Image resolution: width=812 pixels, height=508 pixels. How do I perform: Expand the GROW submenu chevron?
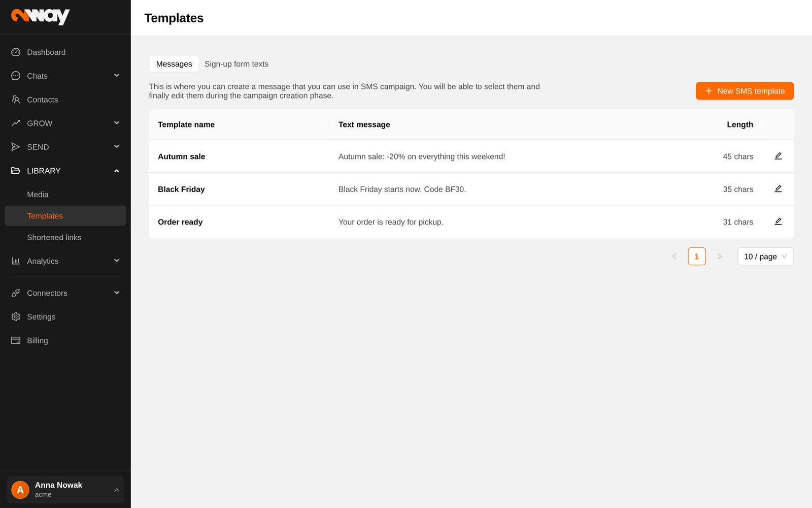[x=117, y=123]
